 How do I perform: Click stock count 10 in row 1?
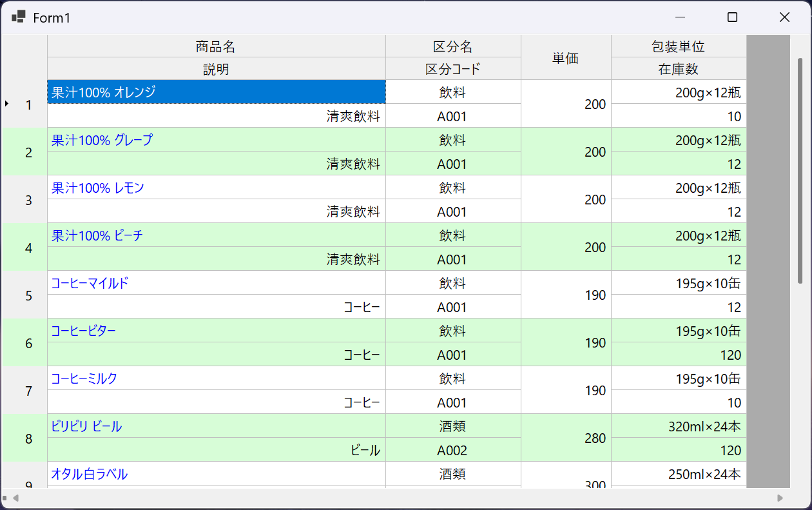coord(679,116)
